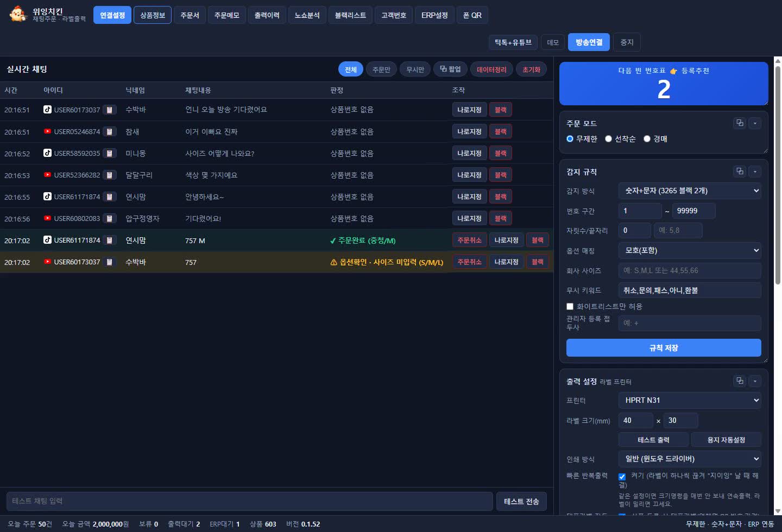
Task: Click the memo icon beside USER60173037 at 20:16:51
Action: (110, 110)
